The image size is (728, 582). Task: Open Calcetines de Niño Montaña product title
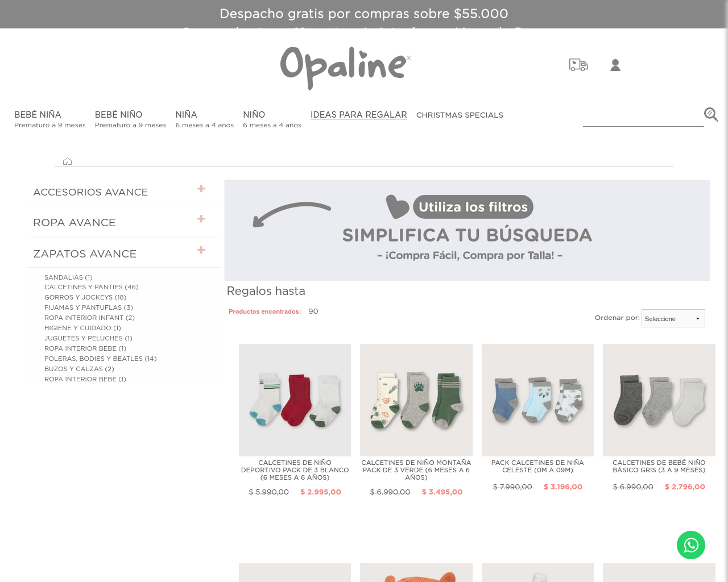point(416,470)
